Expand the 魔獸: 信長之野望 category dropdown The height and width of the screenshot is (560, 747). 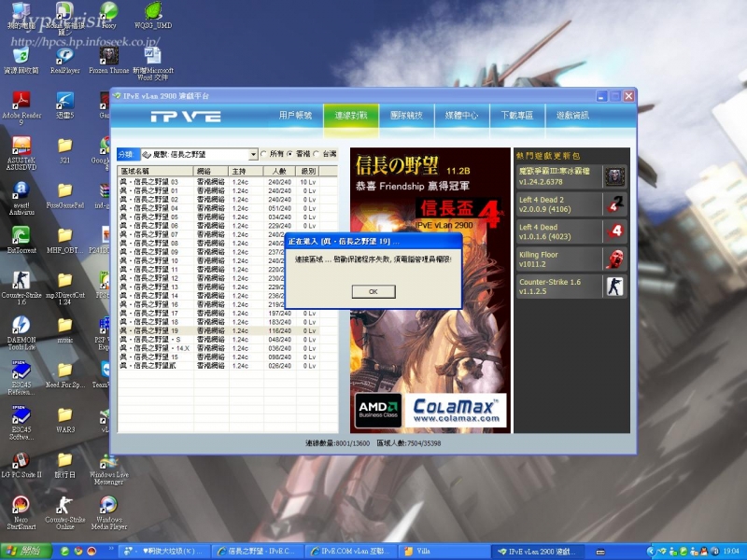pyautogui.click(x=252, y=154)
